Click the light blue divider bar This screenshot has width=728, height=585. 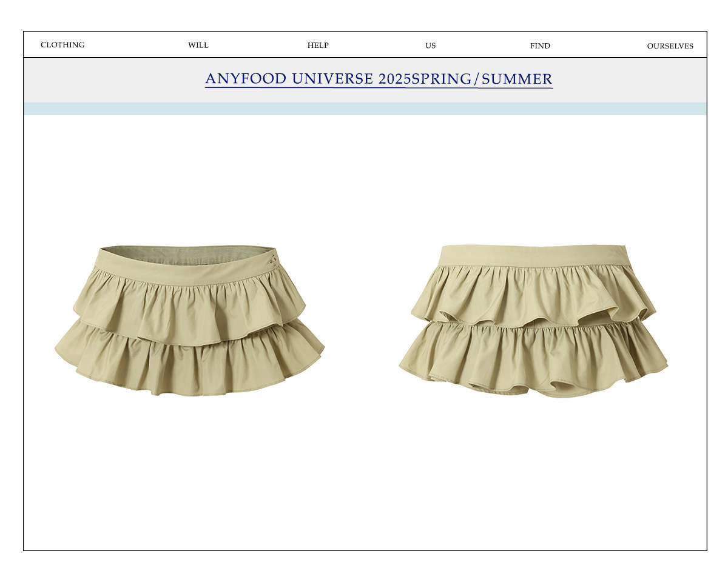[x=364, y=109]
